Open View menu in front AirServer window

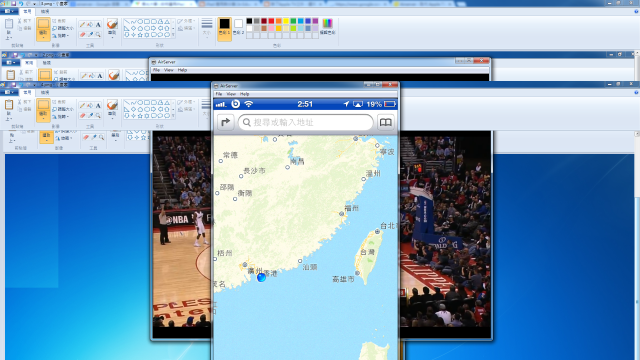pyautogui.click(x=231, y=94)
